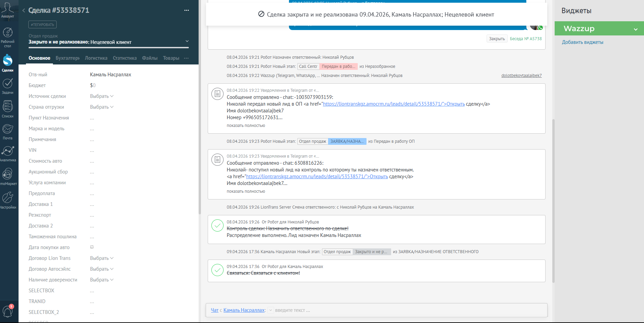
Task: Switch to Файлы tab
Action: click(x=150, y=58)
